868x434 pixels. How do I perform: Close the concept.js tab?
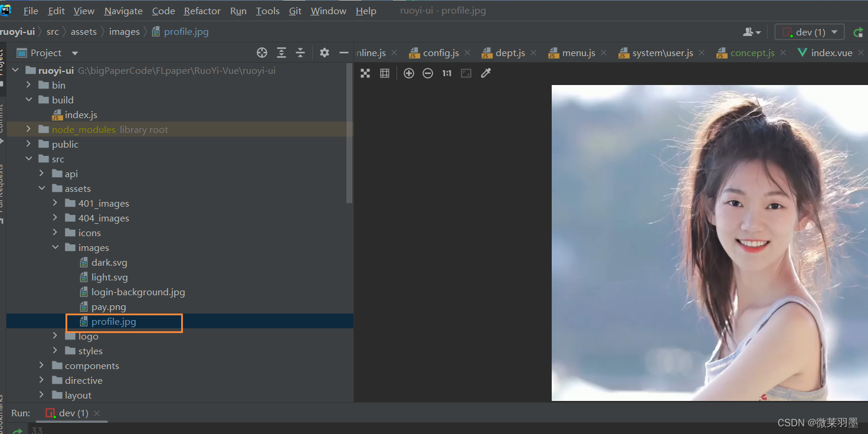(783, 53)
